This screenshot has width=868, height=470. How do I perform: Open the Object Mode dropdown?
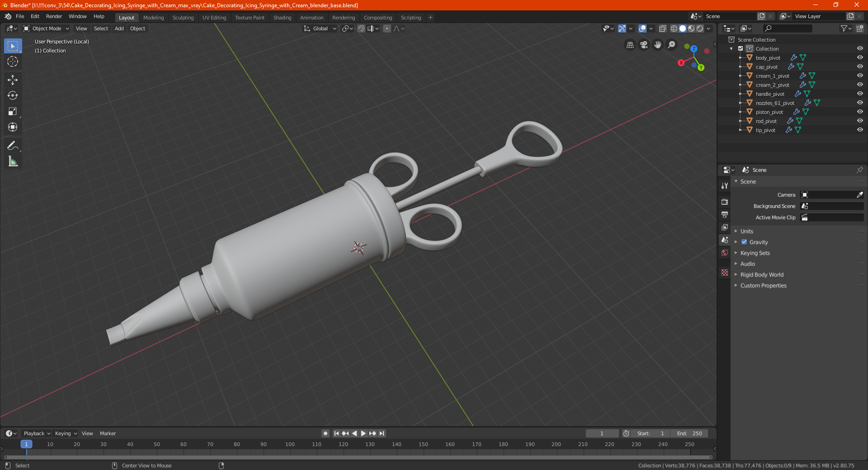[x=46, y=28]
